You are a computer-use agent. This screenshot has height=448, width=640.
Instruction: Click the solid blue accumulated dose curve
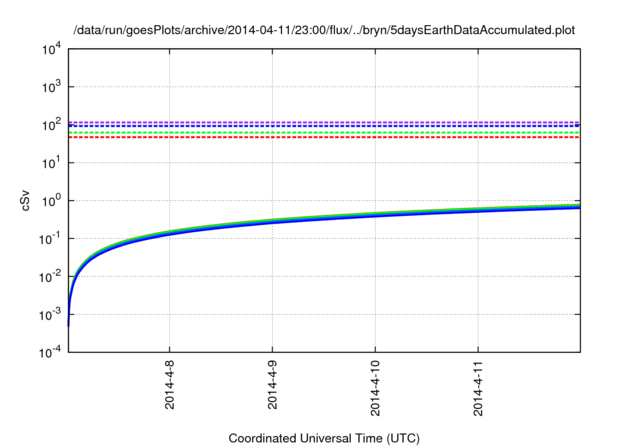[324, 220]
